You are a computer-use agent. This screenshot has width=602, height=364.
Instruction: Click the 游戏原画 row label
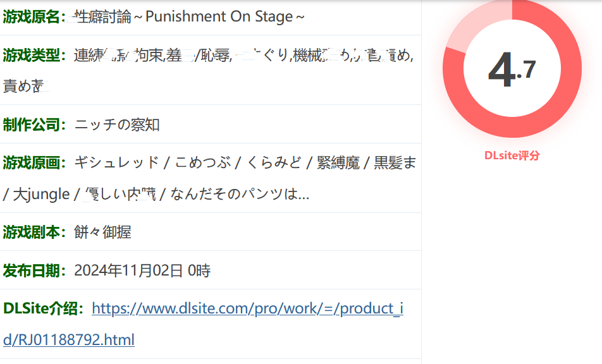(30, 163)
